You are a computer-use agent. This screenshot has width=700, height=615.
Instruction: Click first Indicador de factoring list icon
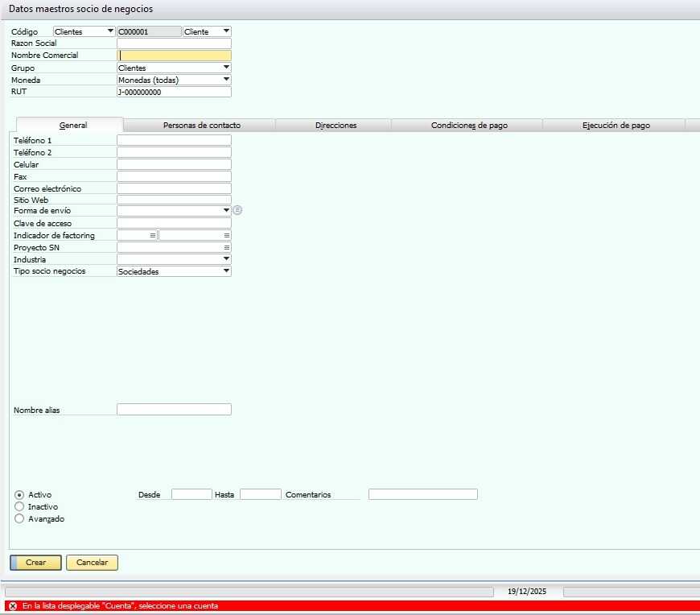point(153,235)
